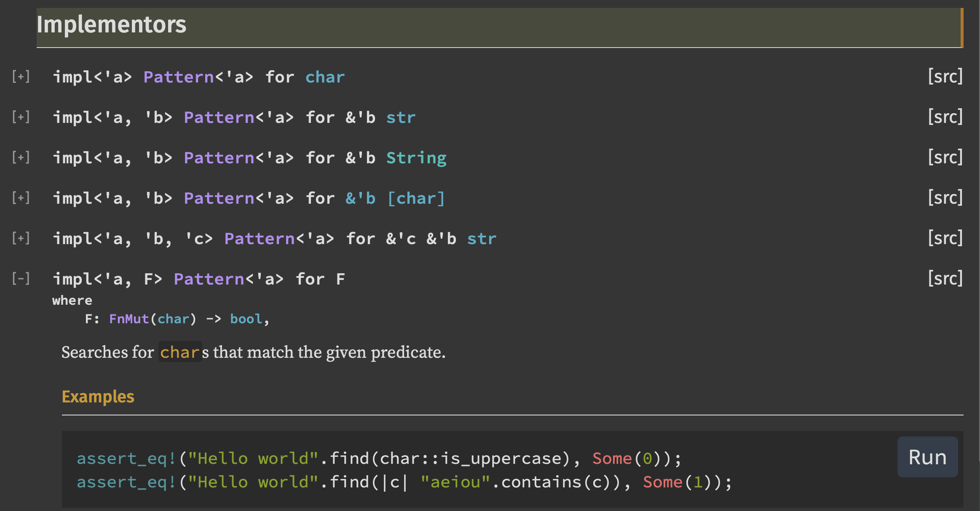Open the FnMut trait link
980x511 pixels.
coord(129,319)
